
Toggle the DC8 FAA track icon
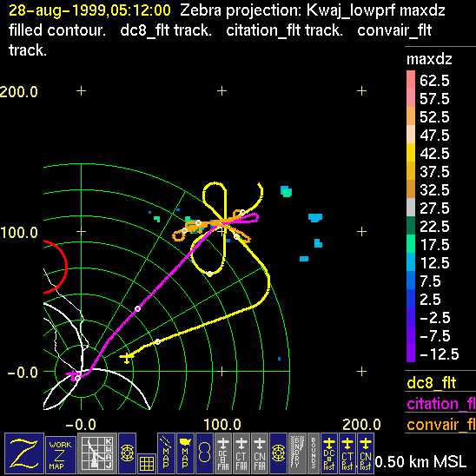223,453
